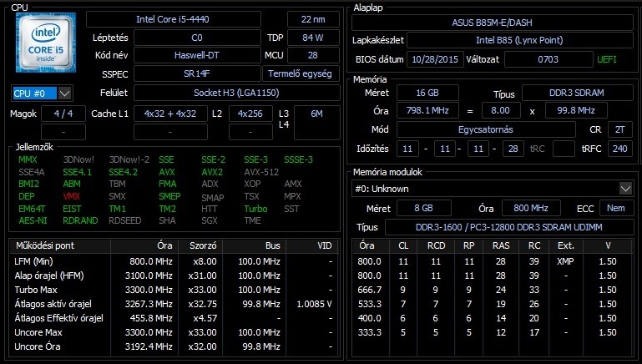Screen dimensions: 642x364
Task: Click the 2T command rate value
Action: (x=620, y=129)
